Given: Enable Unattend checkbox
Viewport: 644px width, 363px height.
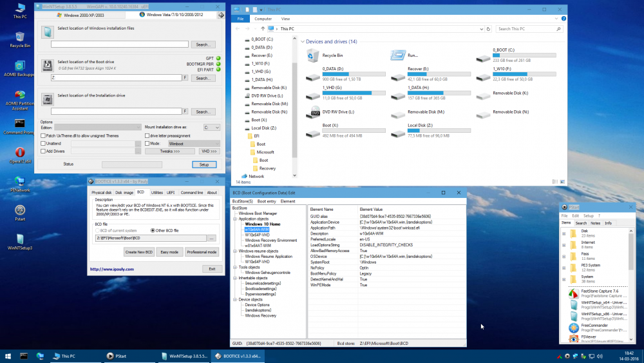Looking at the screenshot, I should click(43, 144).
